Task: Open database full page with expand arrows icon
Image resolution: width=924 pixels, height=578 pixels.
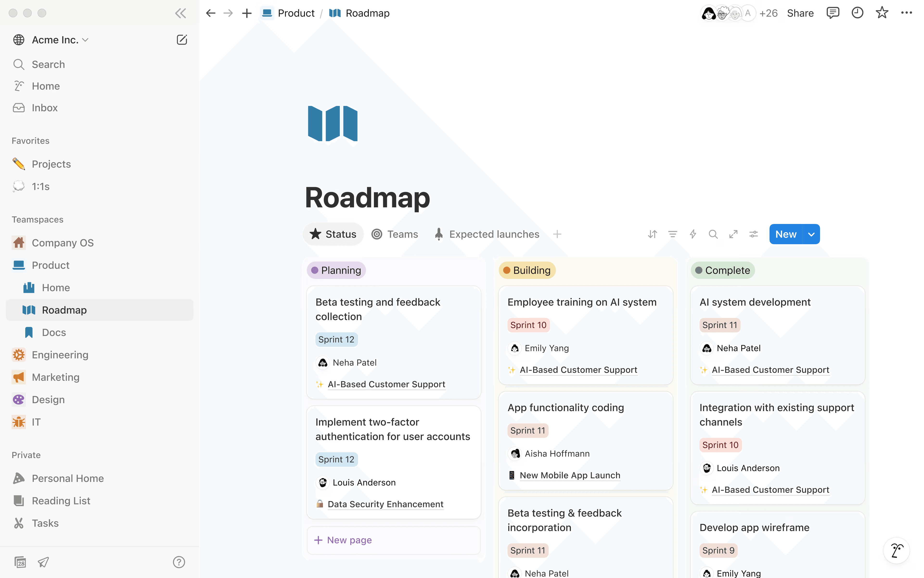Action: tap(733, 234)
